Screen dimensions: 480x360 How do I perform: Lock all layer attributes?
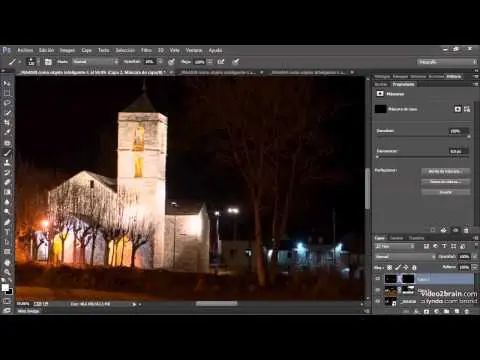(414, 267)
